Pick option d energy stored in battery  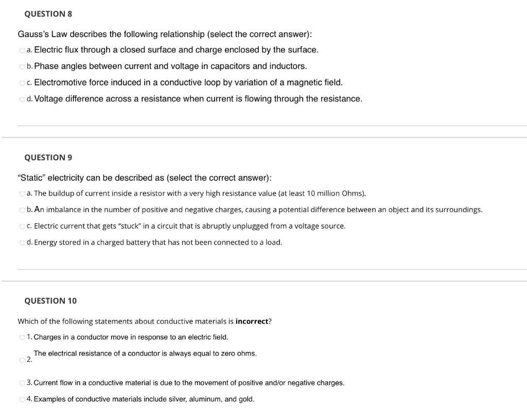point(22,242)
